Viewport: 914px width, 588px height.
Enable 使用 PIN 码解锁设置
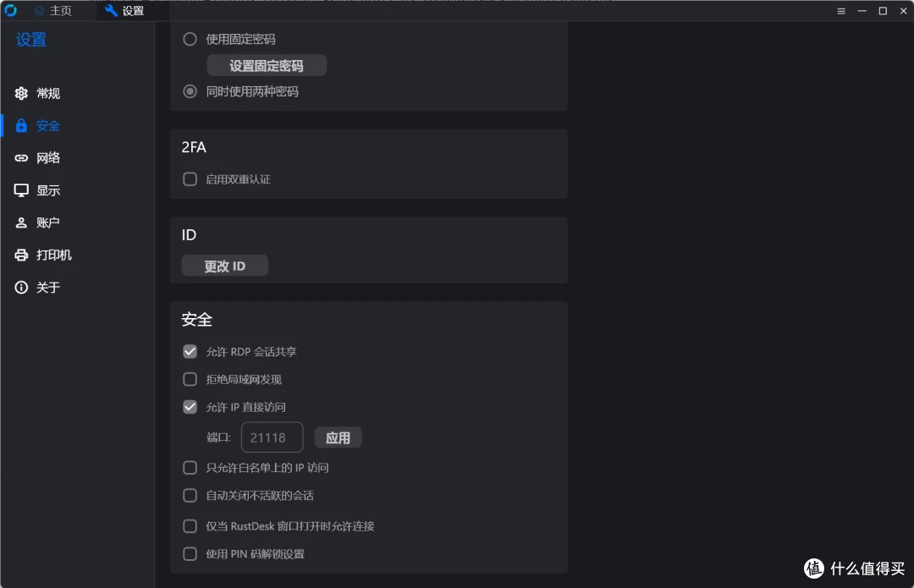[190, 554]
